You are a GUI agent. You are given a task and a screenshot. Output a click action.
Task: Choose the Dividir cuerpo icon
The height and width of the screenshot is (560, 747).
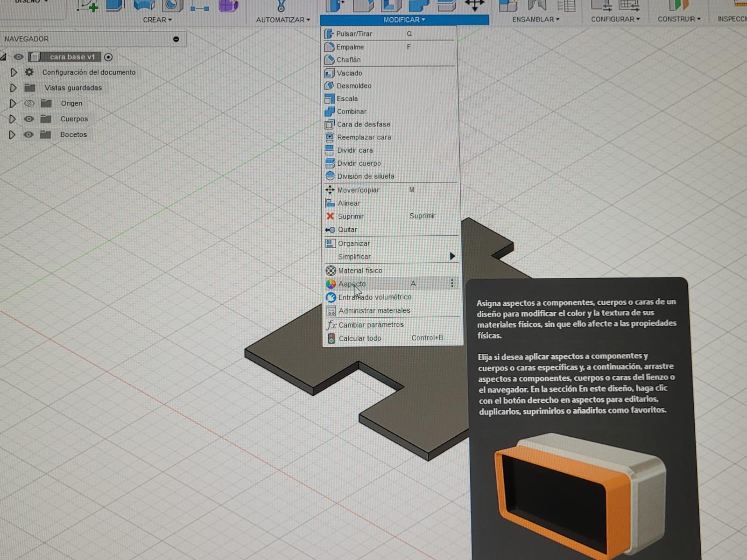point(330,163)
